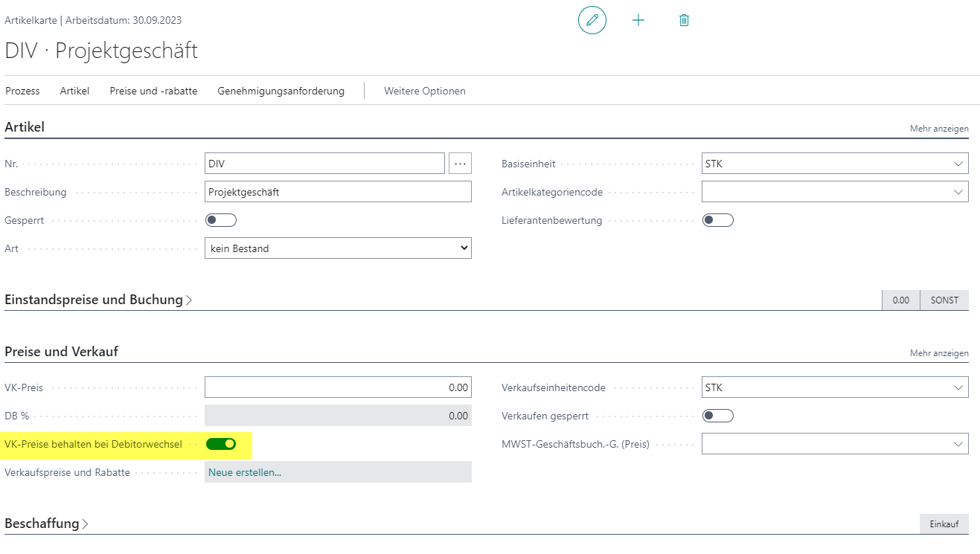Collapse the Artikel section header
The width and height of the screenshot is (980, 554).
[x=25, y=127]
